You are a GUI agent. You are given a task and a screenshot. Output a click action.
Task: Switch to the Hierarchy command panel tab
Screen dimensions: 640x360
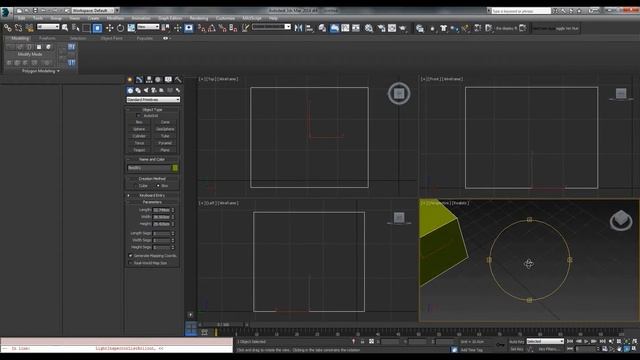(x=149, y=80)
